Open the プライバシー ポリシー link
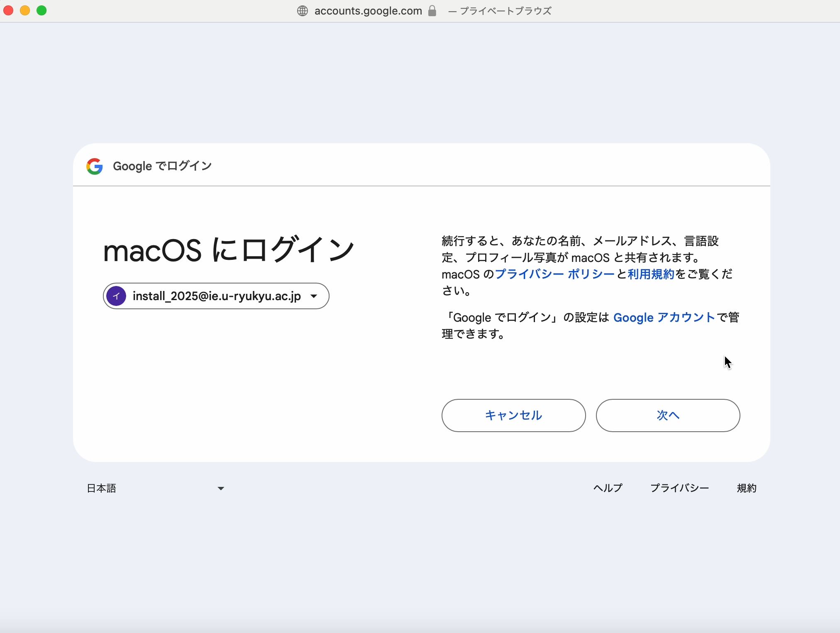This screenshot has width=840, height=633. (555, 274)
